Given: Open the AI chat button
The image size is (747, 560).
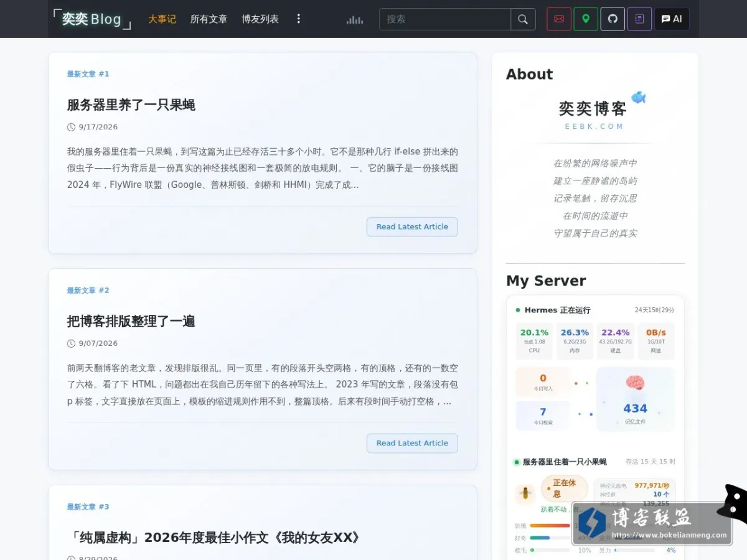Looking at the screenshot, I should click(672, 19).
